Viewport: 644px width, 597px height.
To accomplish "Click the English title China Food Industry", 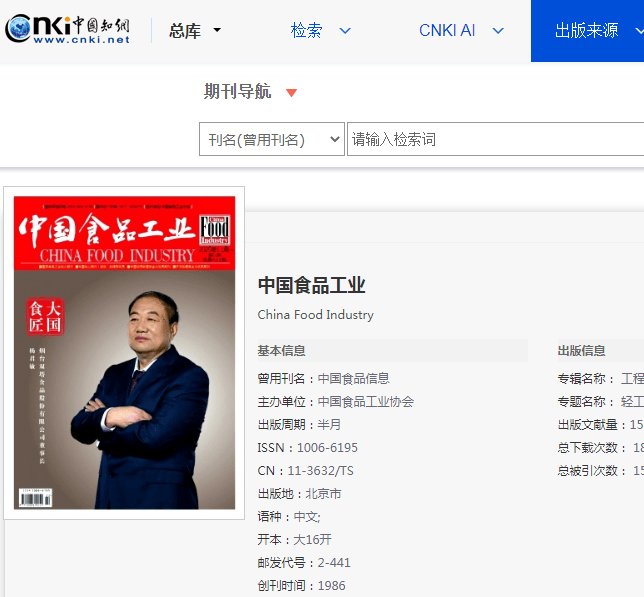I will coord(315,315).
